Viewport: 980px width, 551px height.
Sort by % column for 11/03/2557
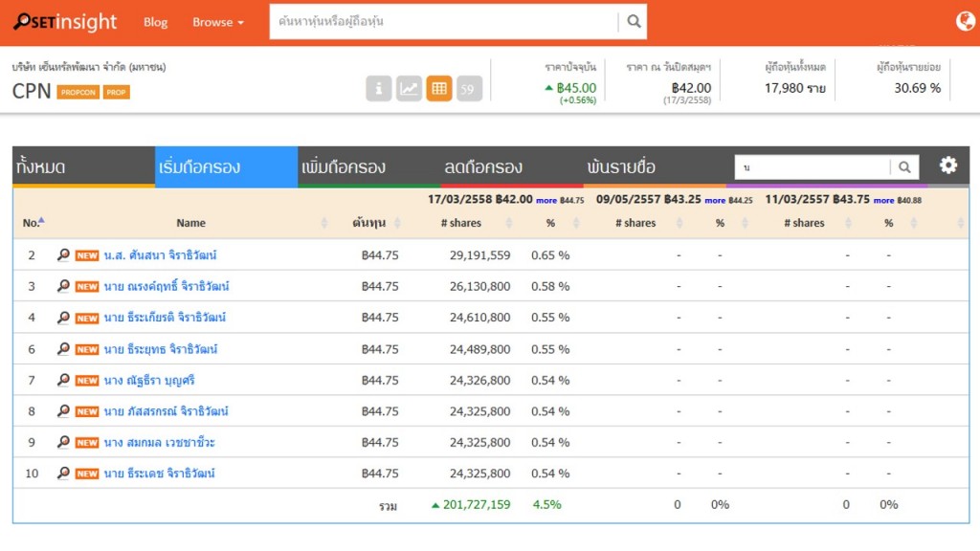(x=889, y=222)
